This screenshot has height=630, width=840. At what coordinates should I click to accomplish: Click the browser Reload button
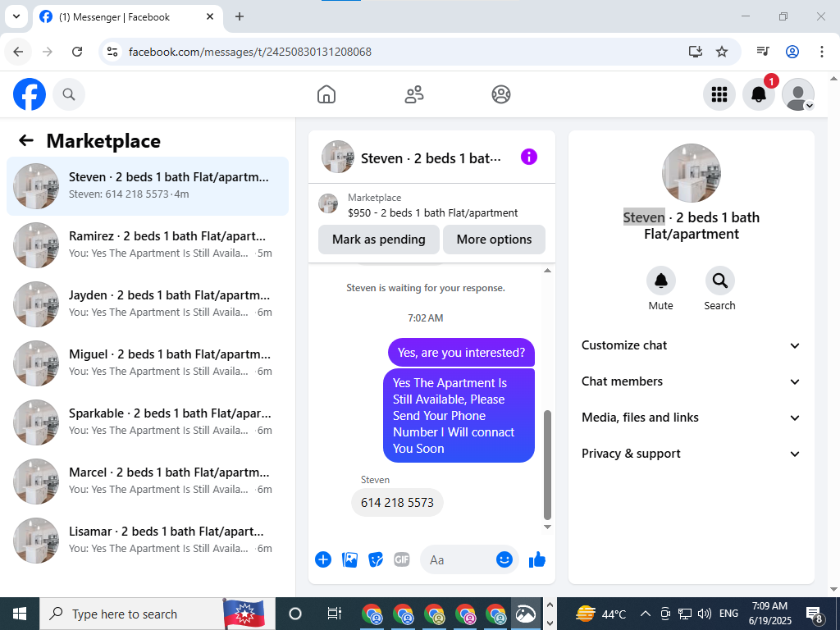[x=77, y=52]
